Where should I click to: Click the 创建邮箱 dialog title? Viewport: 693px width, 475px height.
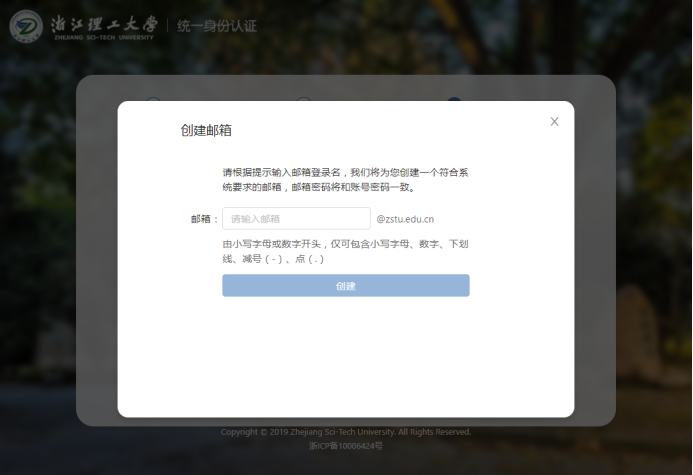click(x=206, y=130)
